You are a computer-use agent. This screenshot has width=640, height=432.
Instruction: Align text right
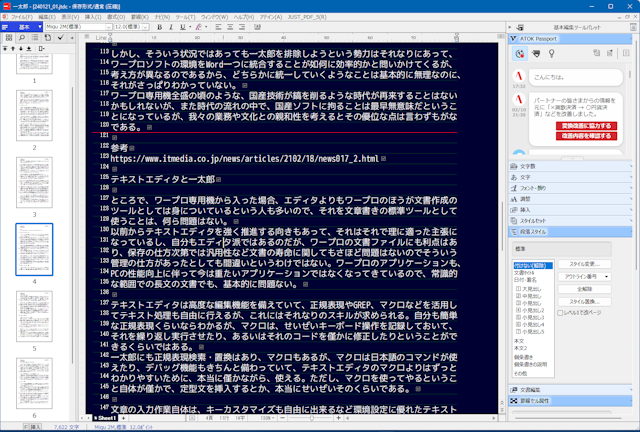(x=242, y=27)
